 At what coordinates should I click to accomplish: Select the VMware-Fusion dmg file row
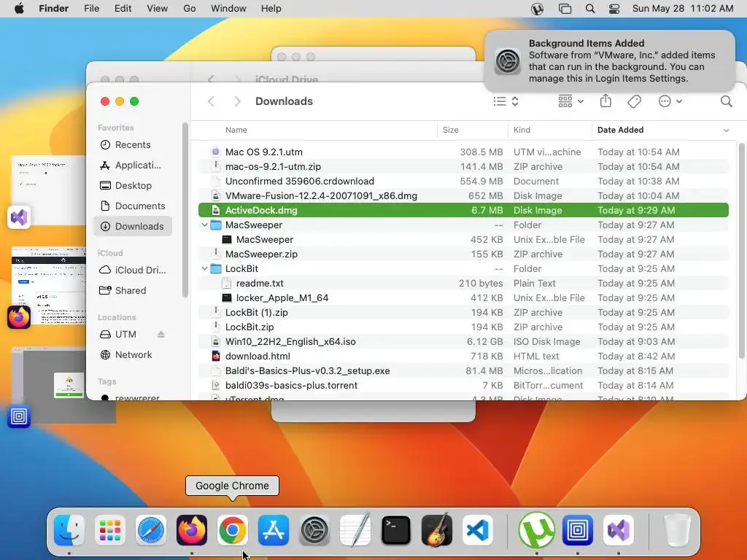[x=463, y=195]
